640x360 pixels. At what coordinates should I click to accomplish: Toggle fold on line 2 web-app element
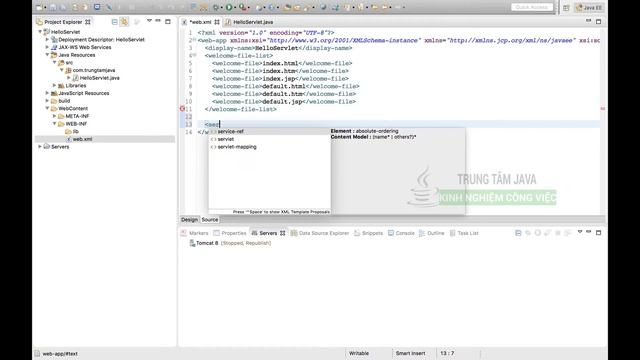[x=195, y=40]
